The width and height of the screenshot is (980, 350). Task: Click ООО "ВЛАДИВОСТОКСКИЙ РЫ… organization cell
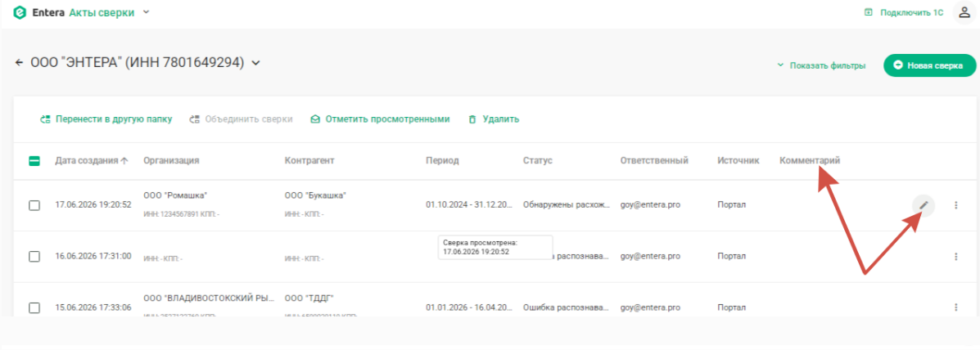pyautogui.click(x=209, y=298)
